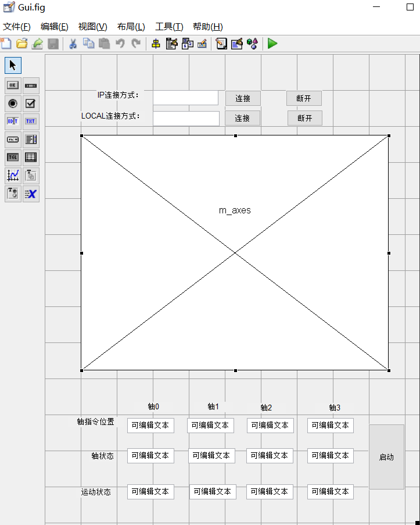
Task: Open the Menu Editor icon
Action: click(x=172, y=44)
